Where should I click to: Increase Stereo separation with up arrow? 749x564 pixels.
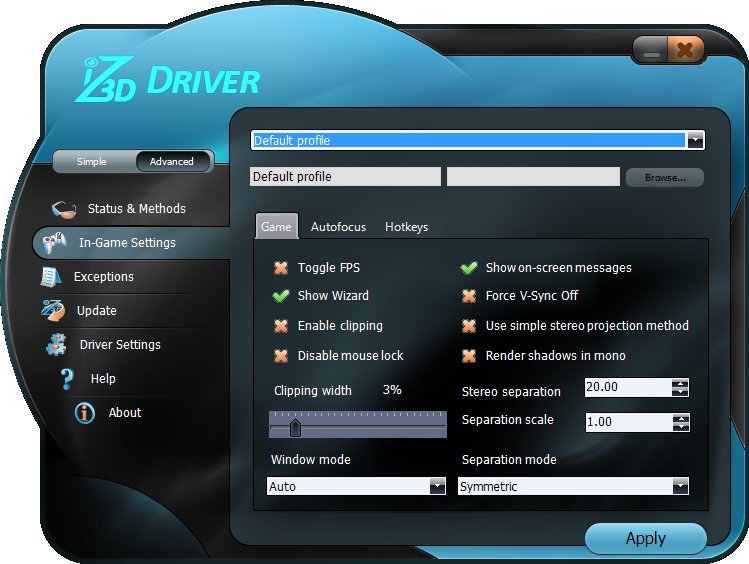coord(680,383)
